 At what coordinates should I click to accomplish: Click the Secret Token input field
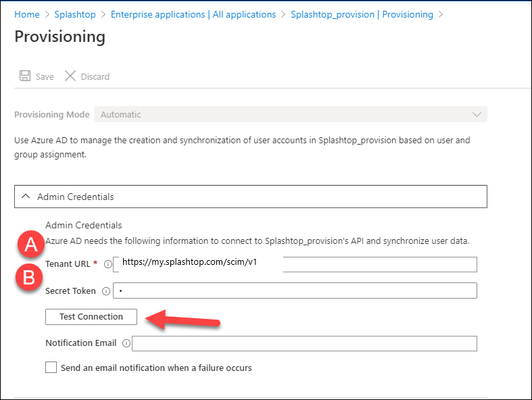pyautogui.click(x=295, y=291)
